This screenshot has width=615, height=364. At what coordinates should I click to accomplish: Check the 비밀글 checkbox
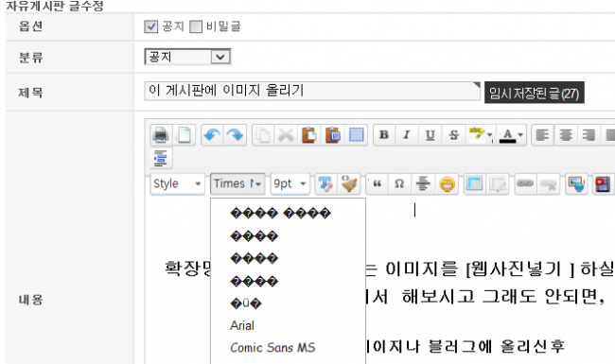coord(196,26)
